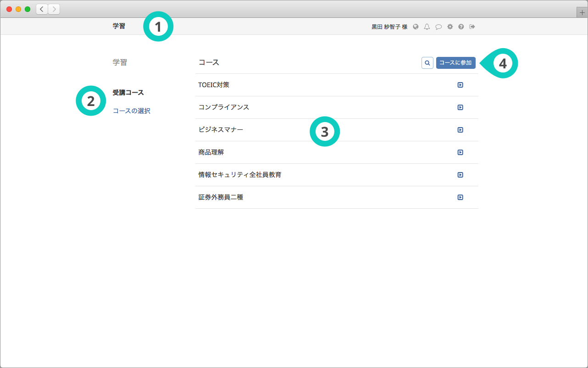
Task: Open 証券外務員二種 via its play icon
Action: click(x=460, y=197)
